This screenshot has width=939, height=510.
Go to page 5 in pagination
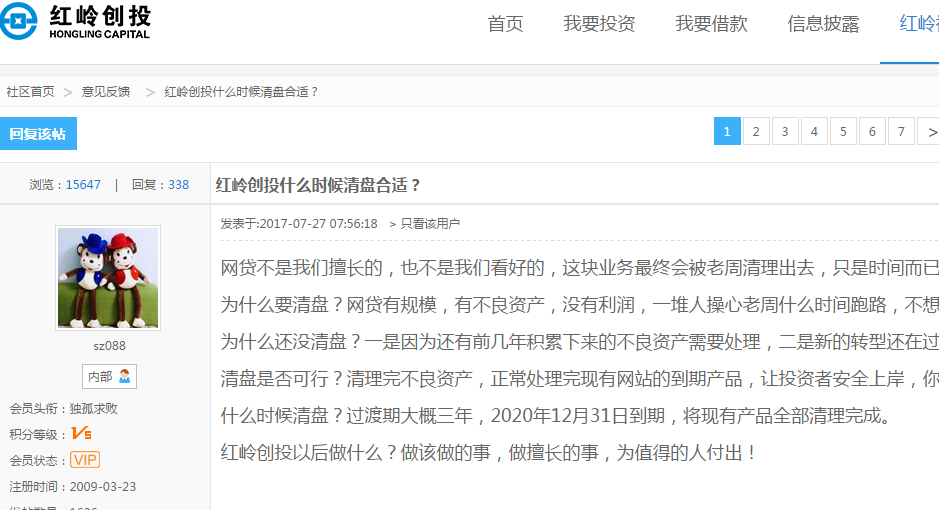click(843, 132)
